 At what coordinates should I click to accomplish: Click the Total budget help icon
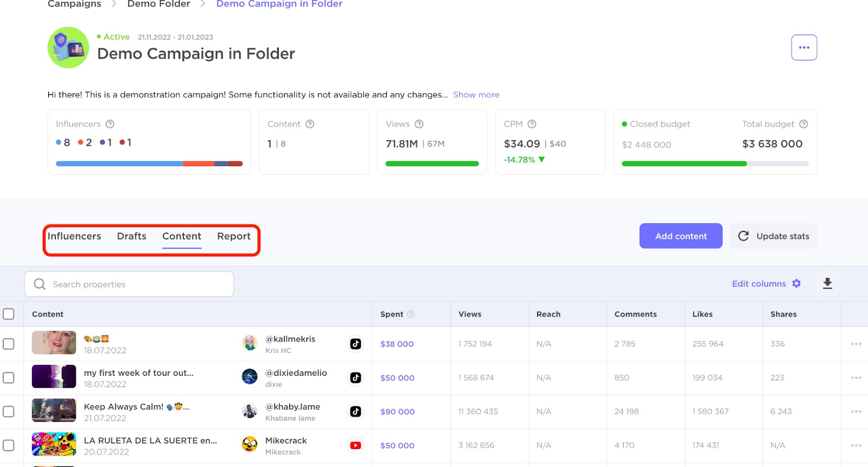[x=803, y=124]
